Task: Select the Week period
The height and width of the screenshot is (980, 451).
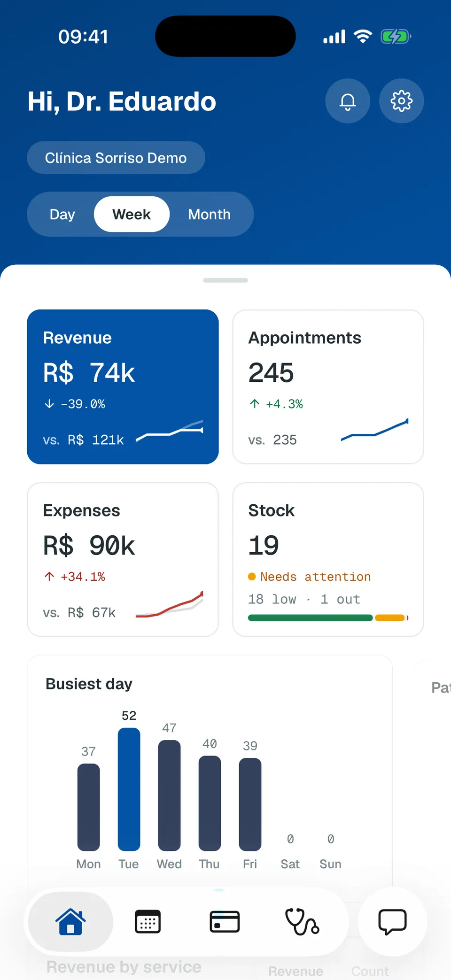Action: pos(132,214)
